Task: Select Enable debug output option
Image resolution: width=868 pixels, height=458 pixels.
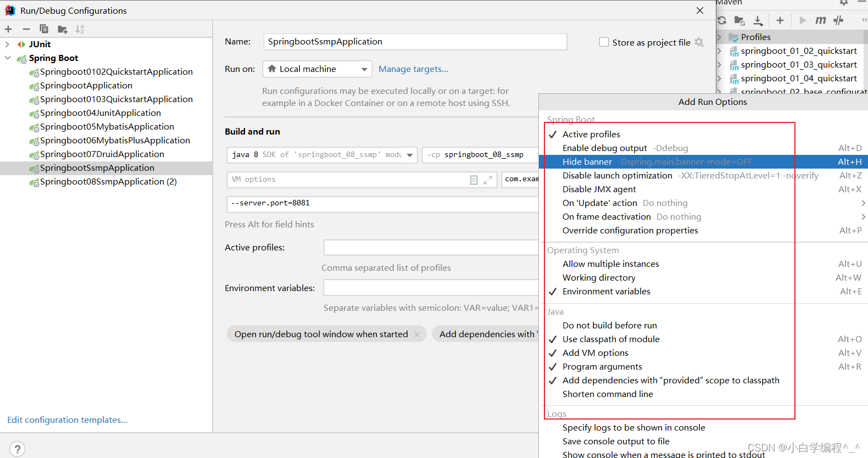Action: tap(704, 148)
